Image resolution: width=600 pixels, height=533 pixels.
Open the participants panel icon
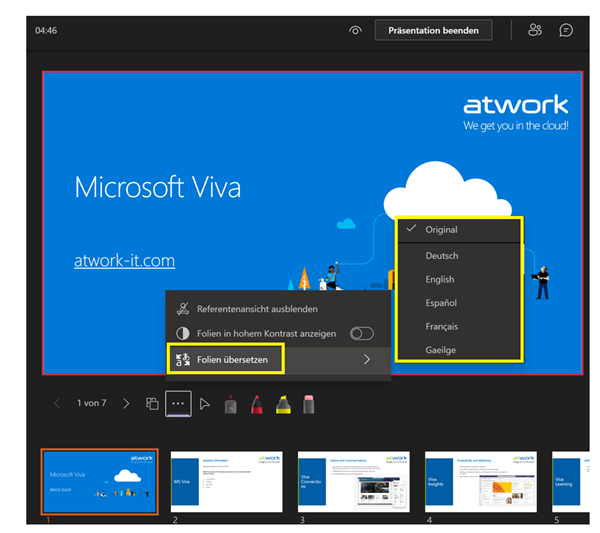[533, 30]
